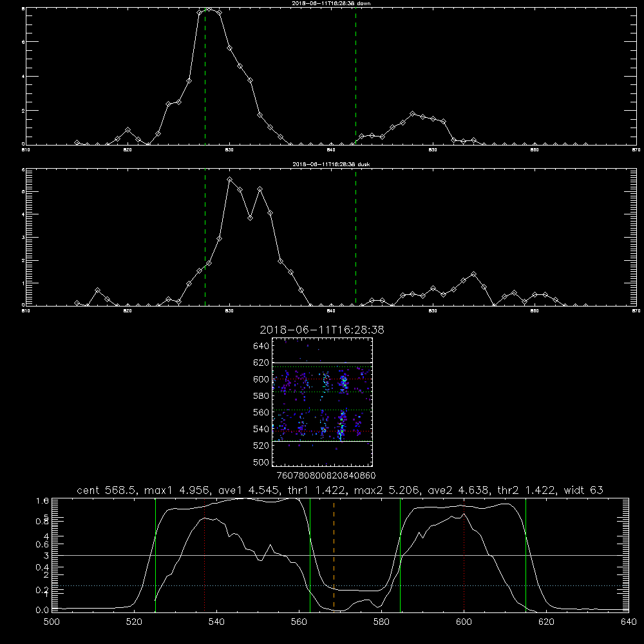Click the 'thr2 1.422' value

coord(527,490)
